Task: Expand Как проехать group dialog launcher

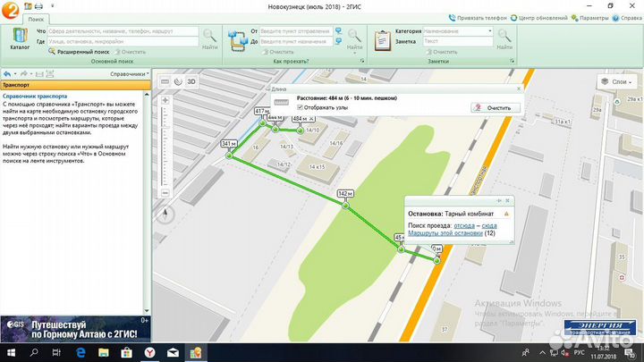Action: [x=362, y=61]
